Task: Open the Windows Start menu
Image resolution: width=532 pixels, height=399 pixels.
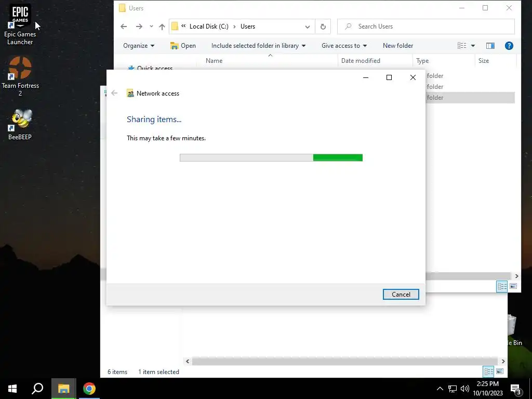Action: (x=12, y=389)
